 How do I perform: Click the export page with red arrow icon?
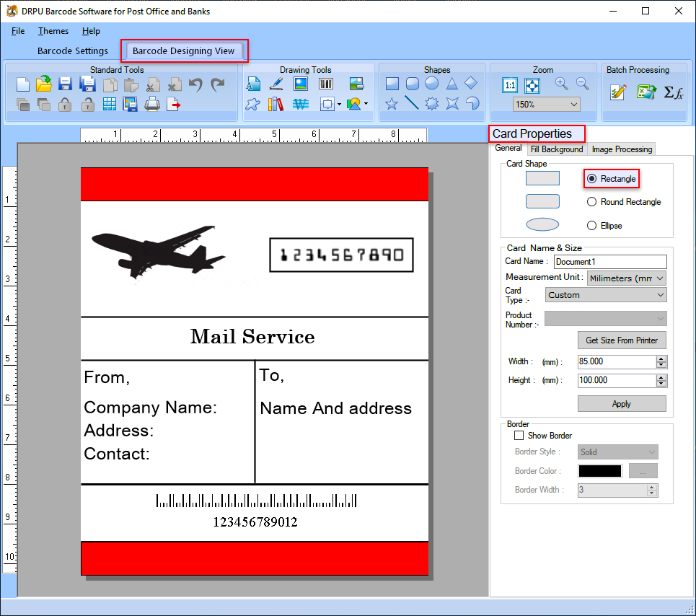click(174, 105)
